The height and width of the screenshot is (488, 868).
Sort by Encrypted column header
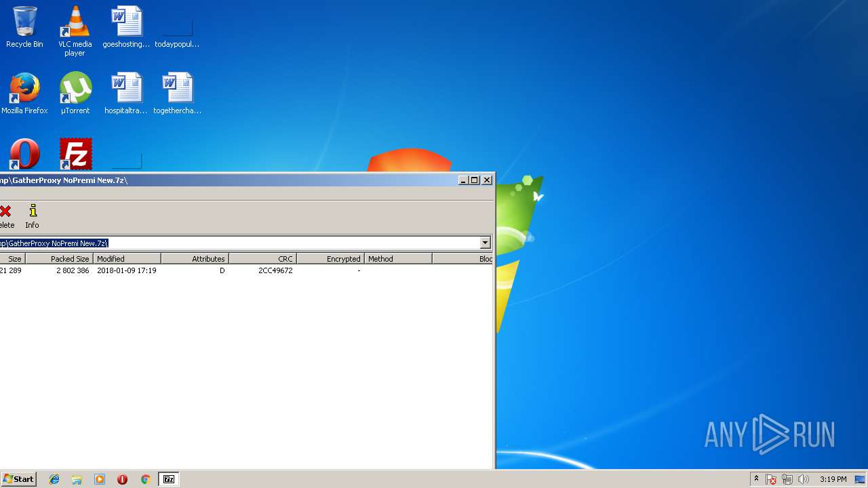coord(330,259)
